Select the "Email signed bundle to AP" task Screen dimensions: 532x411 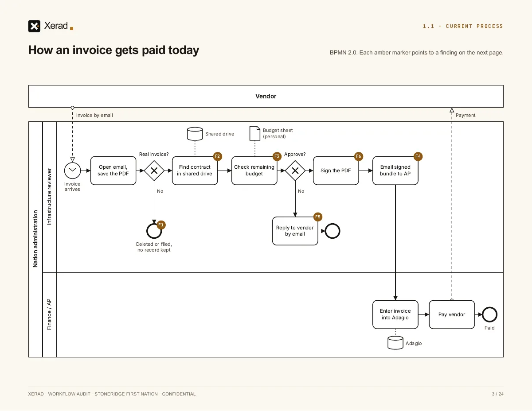tap(395, 171)
